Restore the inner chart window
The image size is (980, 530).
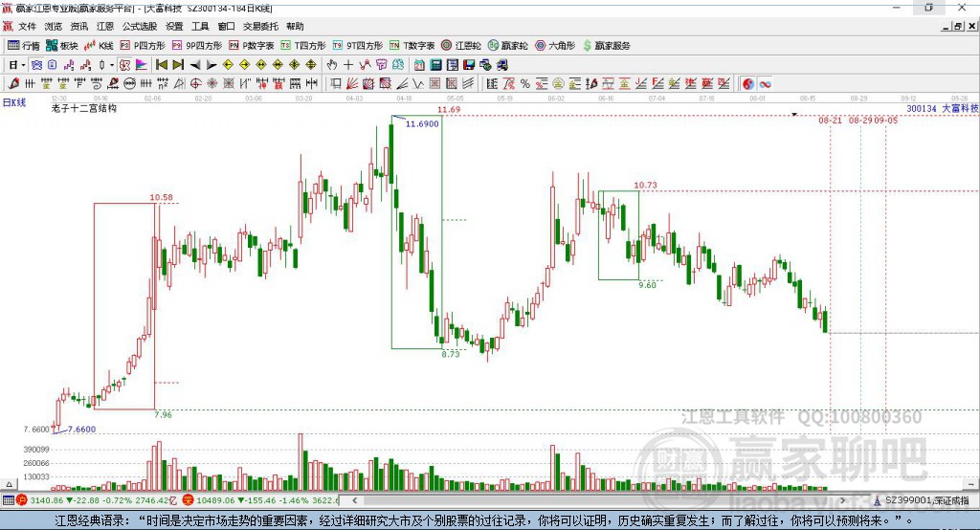click(958, 26)
